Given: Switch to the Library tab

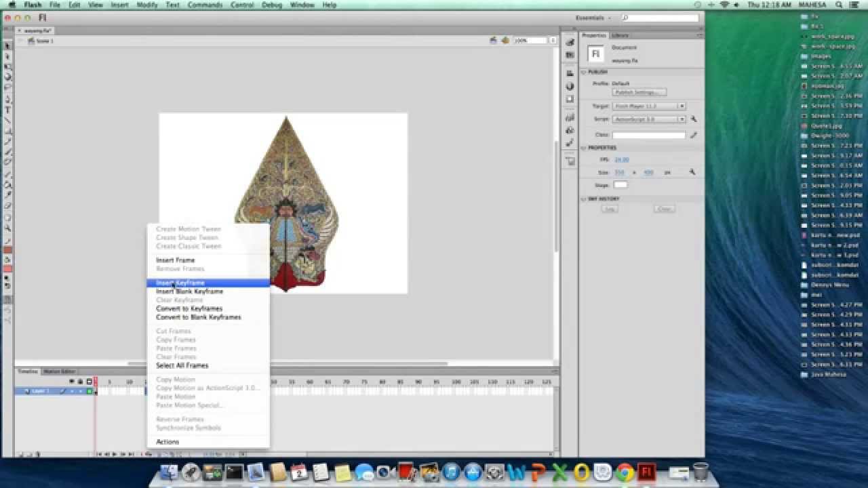Looking at the screenshot, I should pos(620,35).
